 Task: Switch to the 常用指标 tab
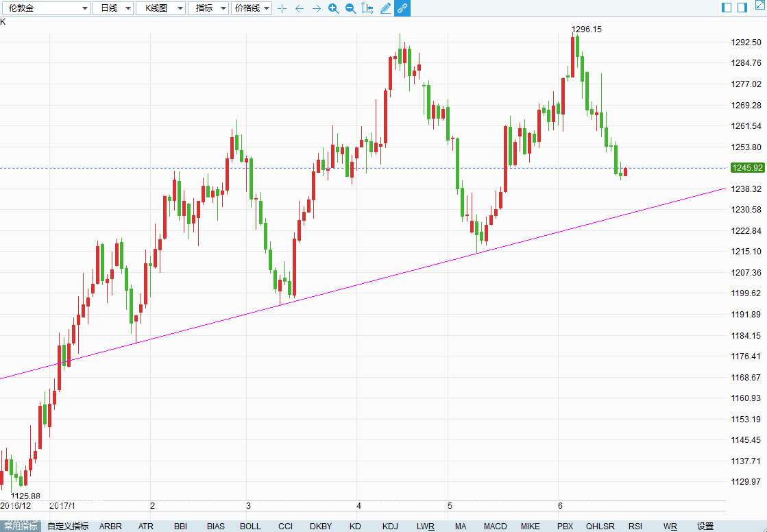click(x=21, y=526)
